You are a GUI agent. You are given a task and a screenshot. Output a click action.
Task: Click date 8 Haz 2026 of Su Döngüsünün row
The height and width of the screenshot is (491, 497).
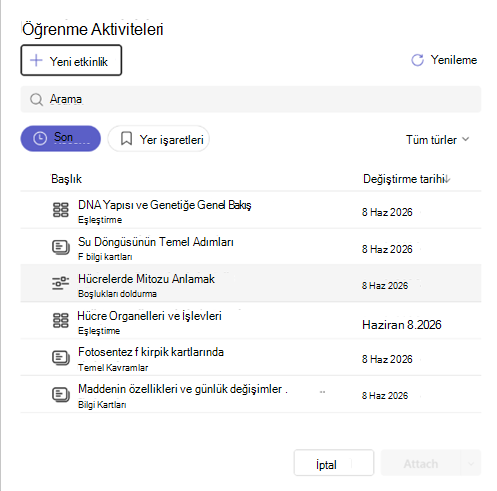pos(387,249)
